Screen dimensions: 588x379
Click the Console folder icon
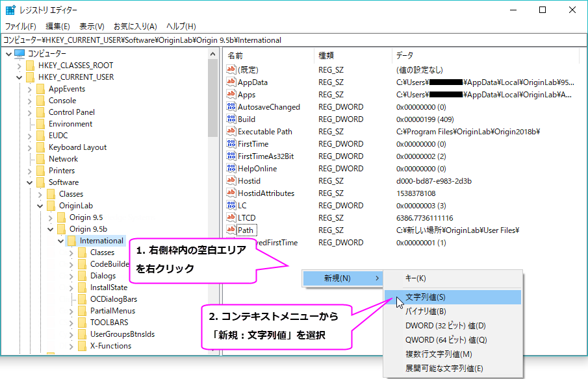pyautogui.click(x=41, y=101)
